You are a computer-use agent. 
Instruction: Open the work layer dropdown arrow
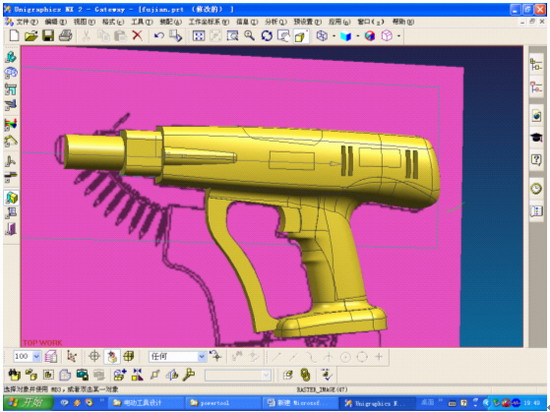pyautogui.click(x=37, y=357)
